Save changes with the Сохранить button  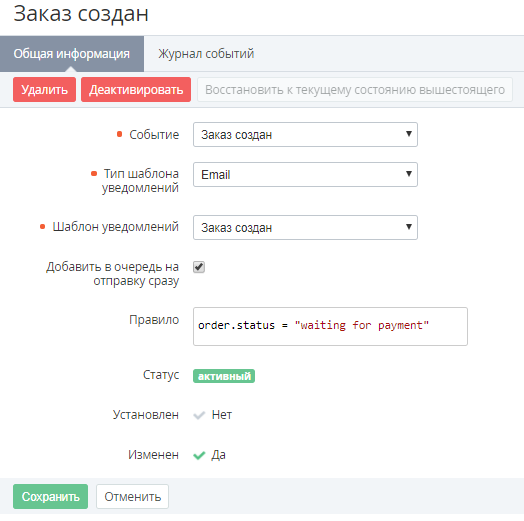pyautogui.click(x=50, y=497)
